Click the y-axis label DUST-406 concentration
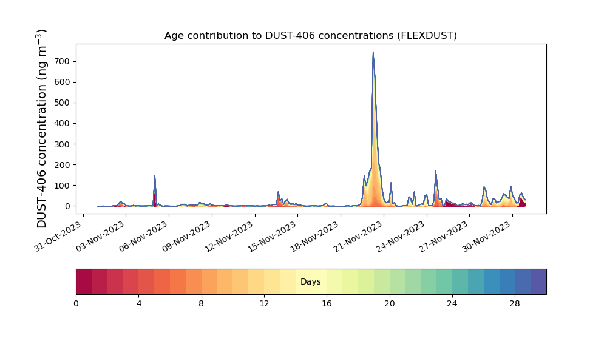 pos(41,129)
